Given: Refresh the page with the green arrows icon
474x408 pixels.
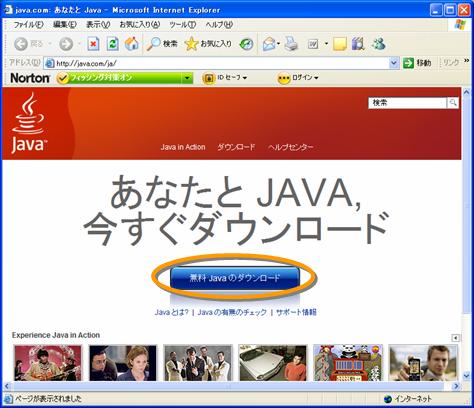Looking at the screenshot, I should [113, 44].
